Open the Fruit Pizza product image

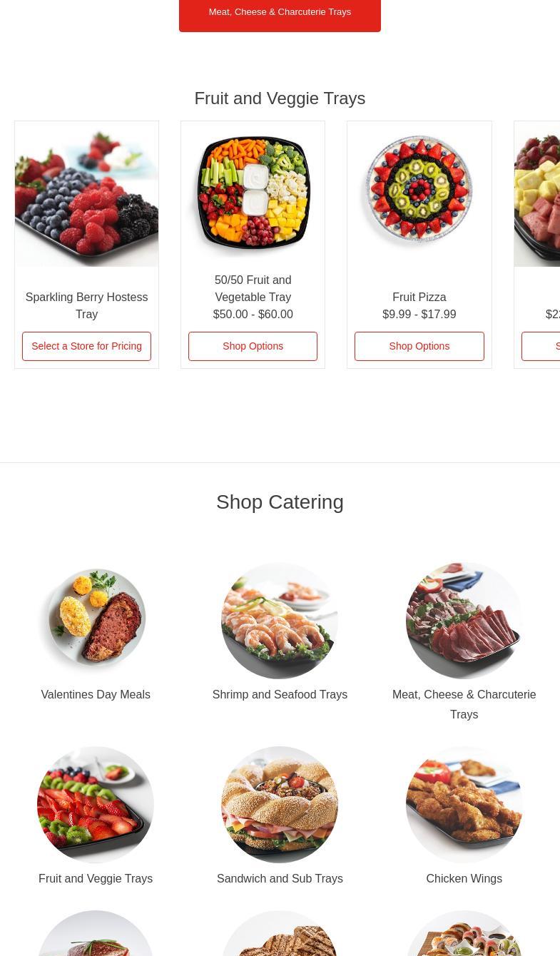[x=419, y=194]
